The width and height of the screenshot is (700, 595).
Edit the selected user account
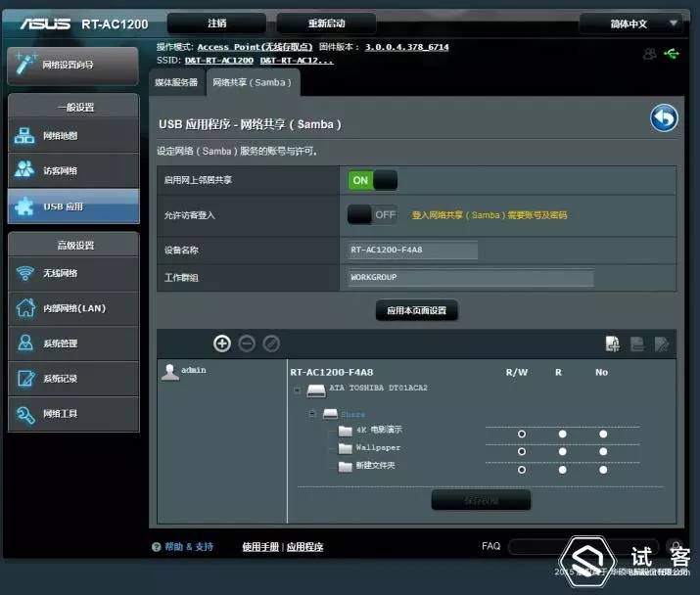(271, 343)
